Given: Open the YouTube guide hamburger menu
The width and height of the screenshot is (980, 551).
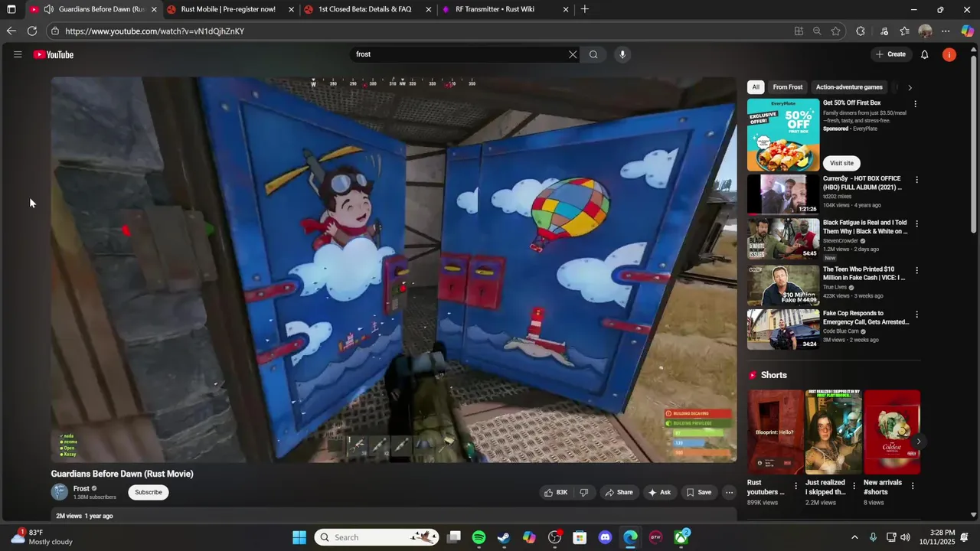Looking at the screenshot, I should [18, 54].
